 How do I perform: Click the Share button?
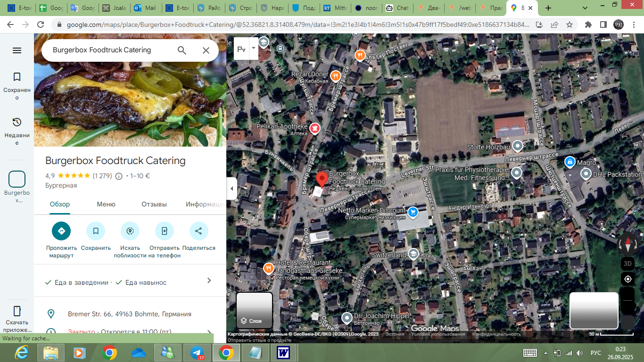198,231
